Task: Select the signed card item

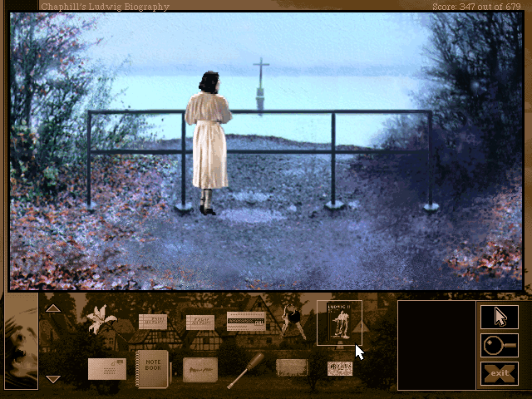Action: (200, 370)
